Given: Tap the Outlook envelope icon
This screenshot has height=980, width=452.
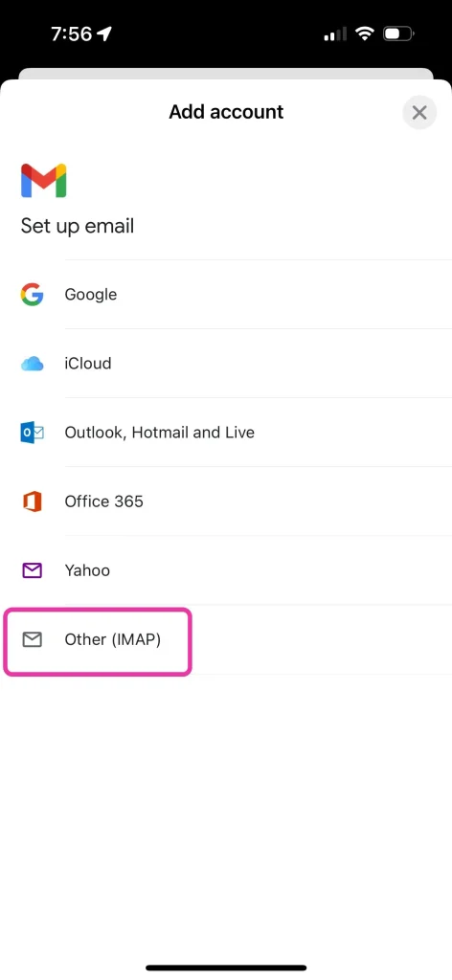Looking at the screenshot, I should 32,433.
